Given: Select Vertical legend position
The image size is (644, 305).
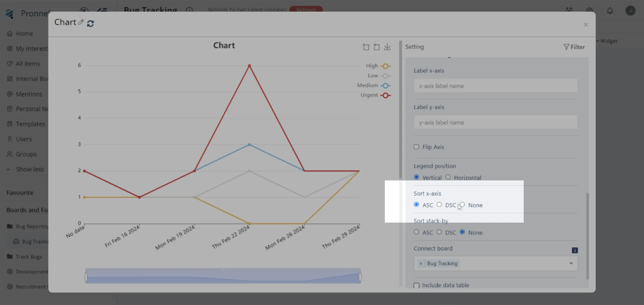Looking at the screenshot, I should point(416,177).
